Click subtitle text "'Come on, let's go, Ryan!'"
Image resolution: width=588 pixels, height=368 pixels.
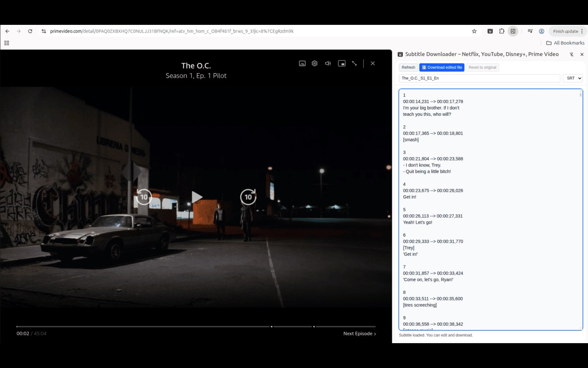click(428, 280)
